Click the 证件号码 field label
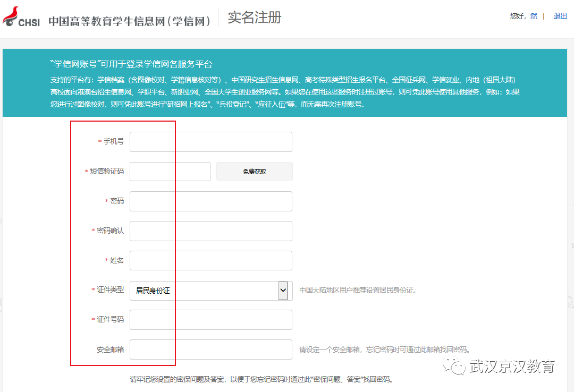Viewport: 574px width, 392px height. pos(110,319)
